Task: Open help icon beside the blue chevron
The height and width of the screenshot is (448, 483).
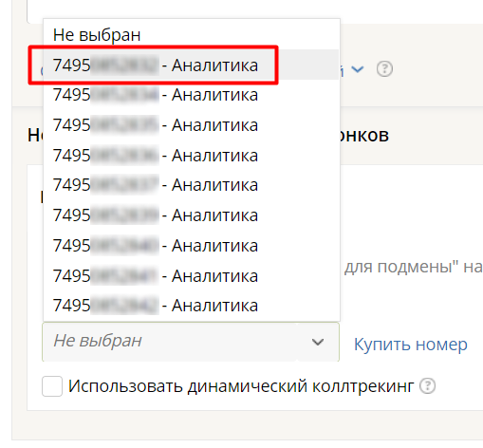Action: coord(384,68)
